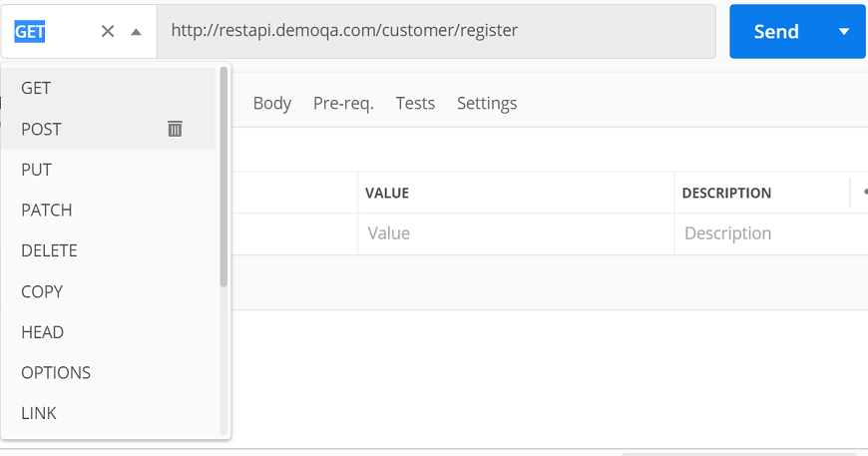Viewport: 868px width, 456px height.
Task: Select the LINK method option
Action: 108,413
